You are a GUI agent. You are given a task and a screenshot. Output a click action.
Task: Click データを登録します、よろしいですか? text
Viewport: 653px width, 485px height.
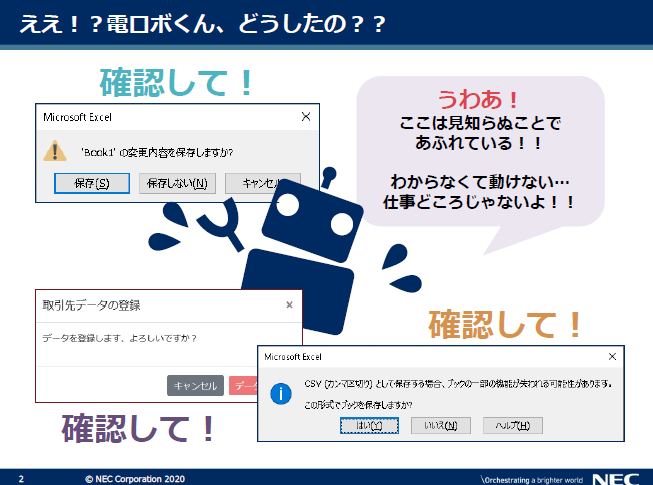[x=120, y=338]
